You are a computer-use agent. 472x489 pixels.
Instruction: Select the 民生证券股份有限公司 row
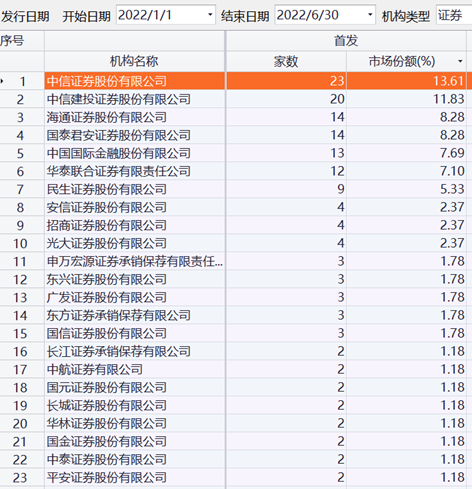click(236, 189)
